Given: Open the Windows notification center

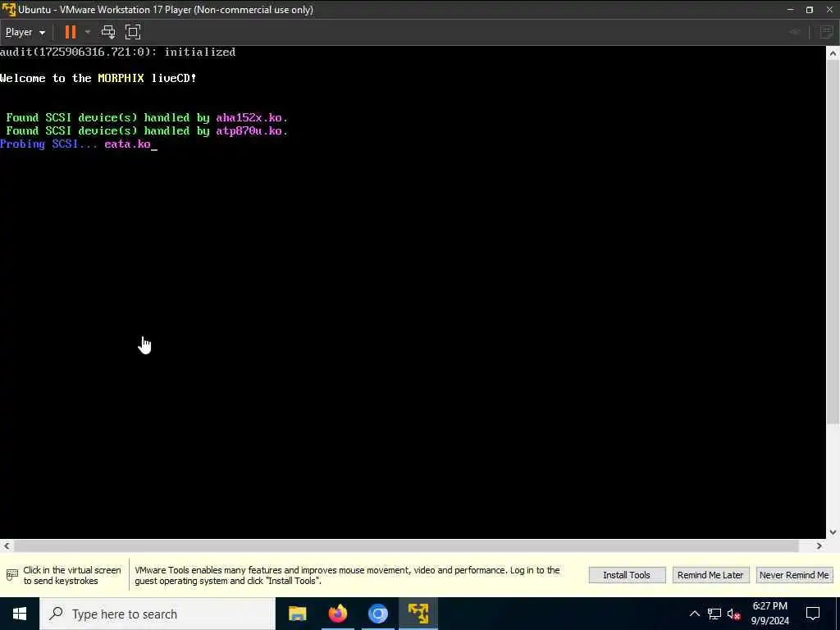Looking at the screenshot, I should pos(813,614).
